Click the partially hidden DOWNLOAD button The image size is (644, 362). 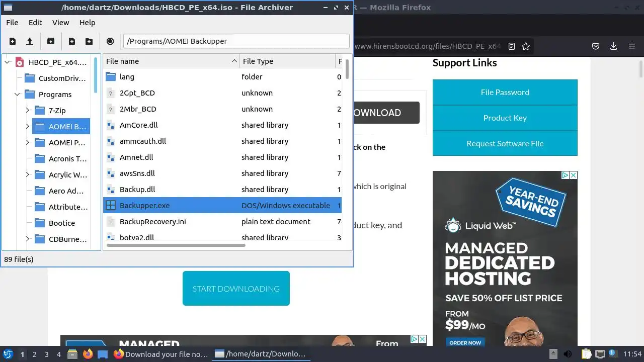(386, 113)
